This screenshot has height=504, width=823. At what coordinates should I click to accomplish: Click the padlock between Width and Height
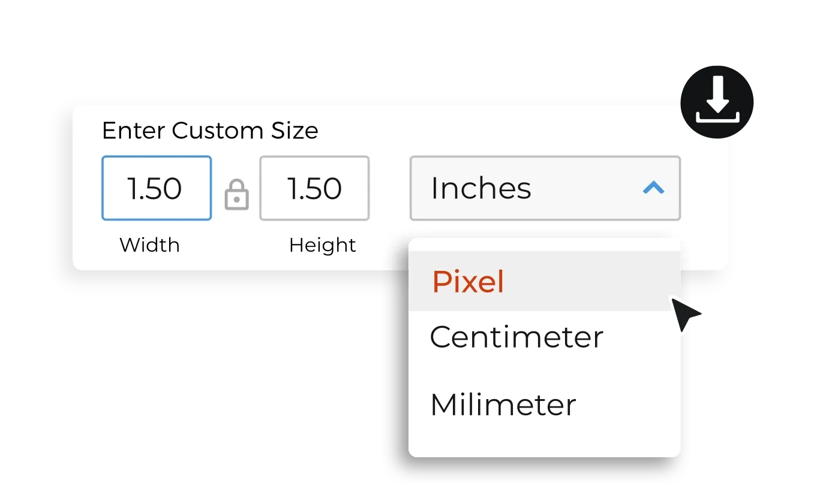(236, 195)
